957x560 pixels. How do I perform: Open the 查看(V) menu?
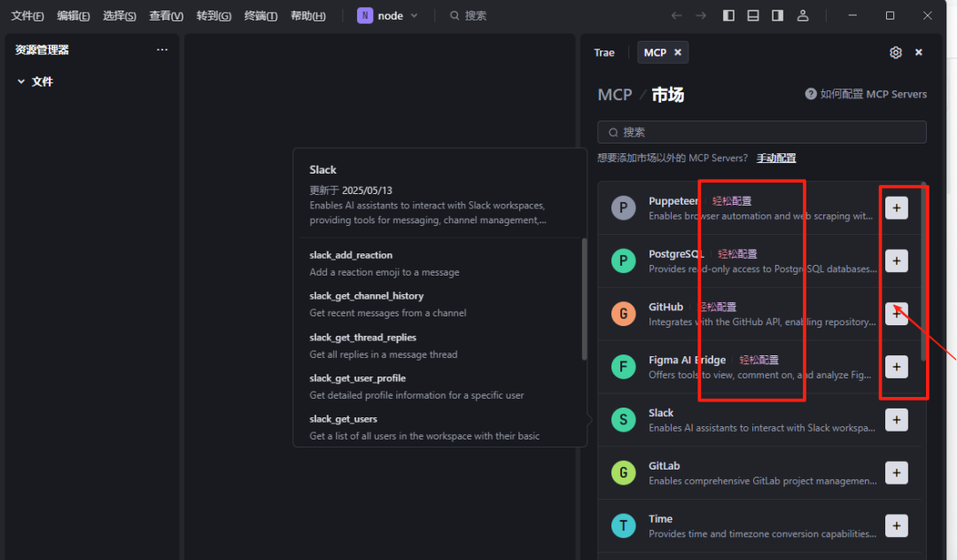coord(166,16)
